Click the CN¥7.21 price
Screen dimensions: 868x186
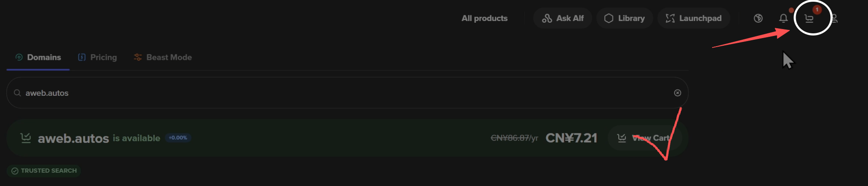571,138
